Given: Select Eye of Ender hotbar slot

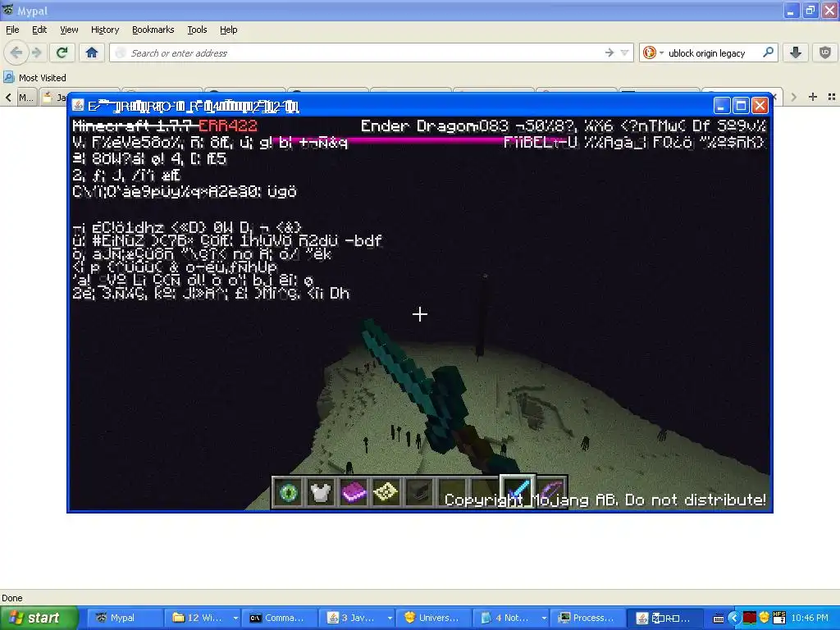Looking at the screenshot, I should 288,491.
